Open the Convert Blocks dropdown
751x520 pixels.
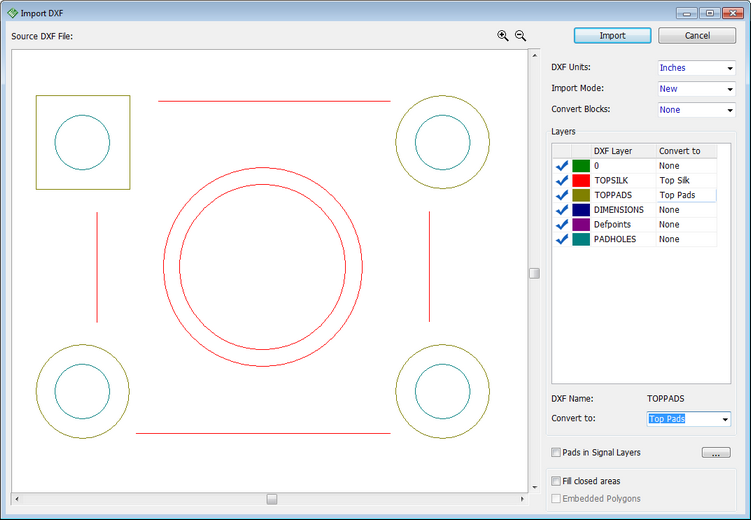coord(696,110)
